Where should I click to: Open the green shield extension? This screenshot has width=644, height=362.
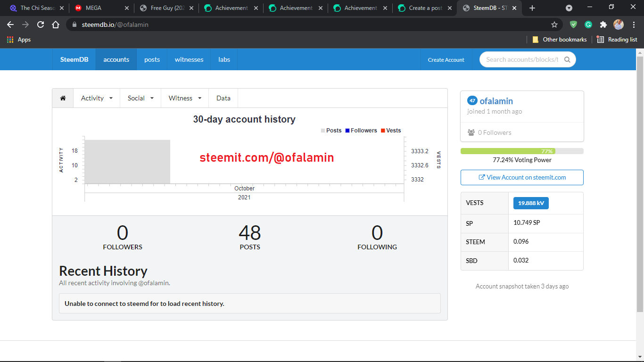click(x=573, y=25)
